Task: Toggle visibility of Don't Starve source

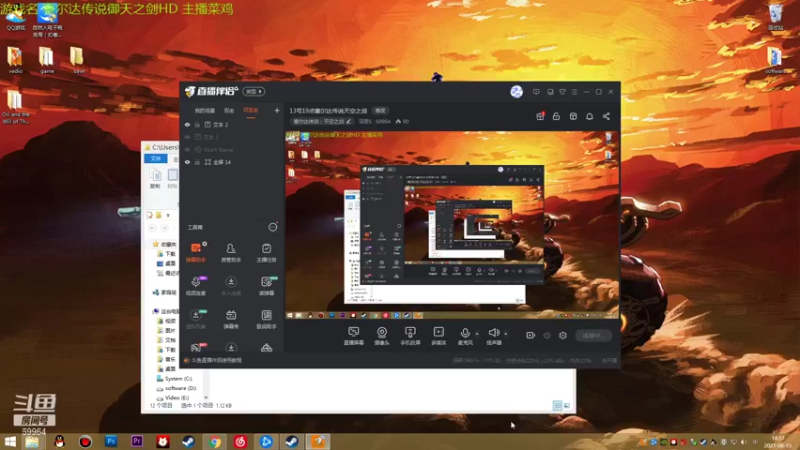Action: tap(187, 150)
